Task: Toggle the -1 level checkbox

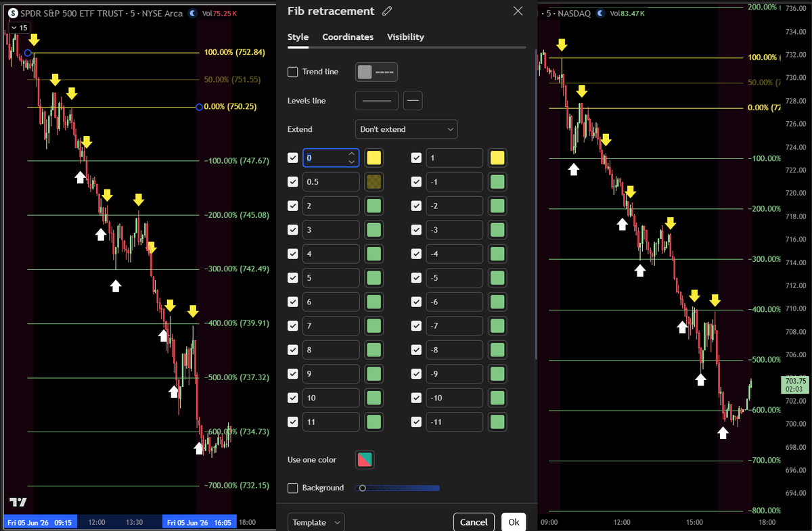Action: [416, 182]
